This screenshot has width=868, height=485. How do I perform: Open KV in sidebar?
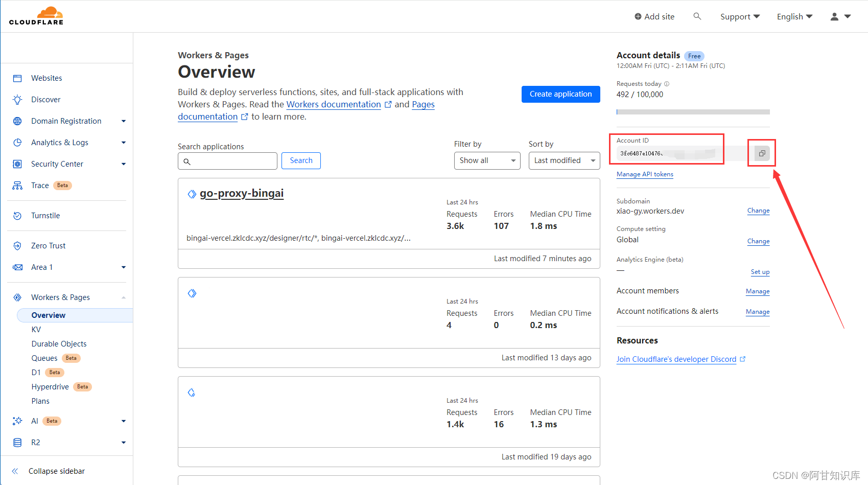36,330
